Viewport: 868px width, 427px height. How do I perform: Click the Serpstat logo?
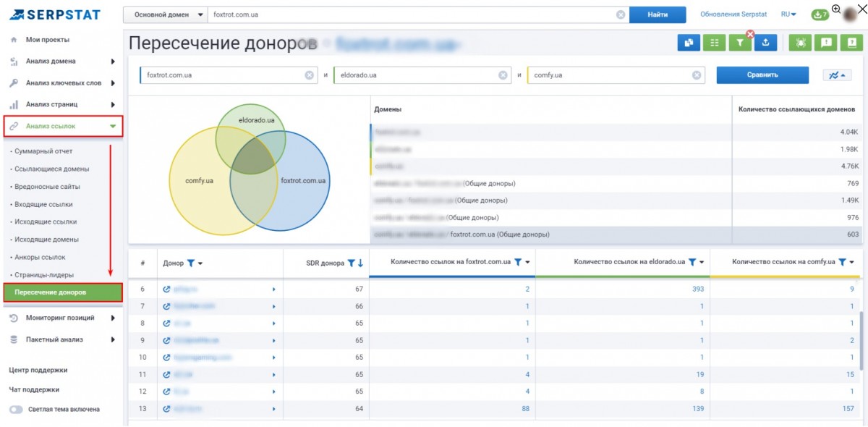click(54, 14)
